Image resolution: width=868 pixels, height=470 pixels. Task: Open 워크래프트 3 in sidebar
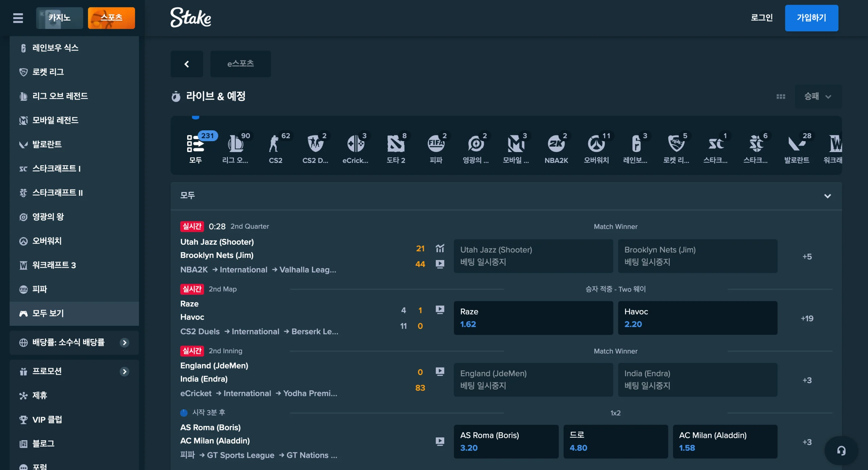[x=74, y=265]
